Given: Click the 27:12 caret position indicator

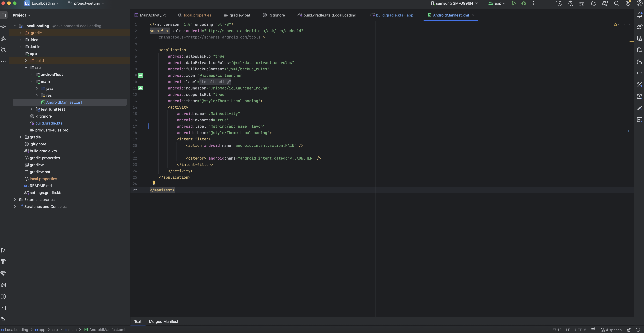Looking at the screenshot, I should [556, 330].
